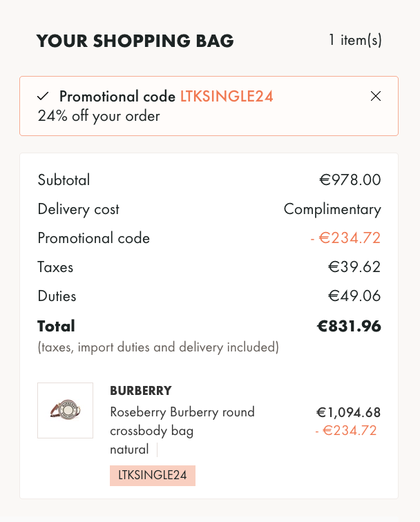
Task: Click the LTKSINGLE24 tag under the product
Action: point(153,475)
